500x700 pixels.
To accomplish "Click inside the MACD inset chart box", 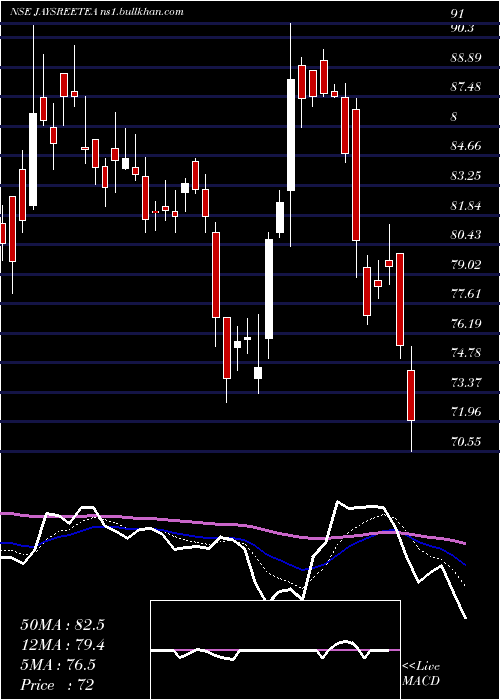I will (275, 650).
